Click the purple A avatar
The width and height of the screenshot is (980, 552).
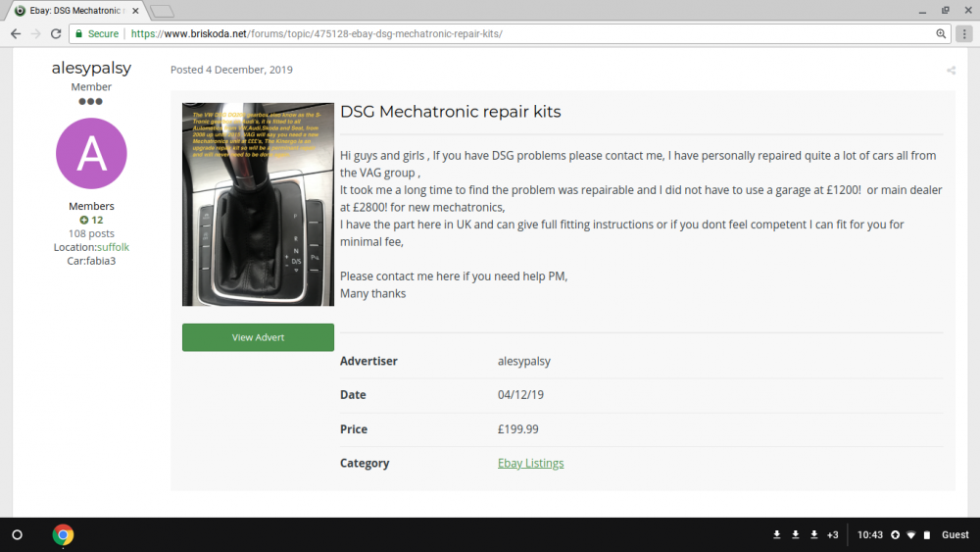pyautogui.click(x=91, y=153)
